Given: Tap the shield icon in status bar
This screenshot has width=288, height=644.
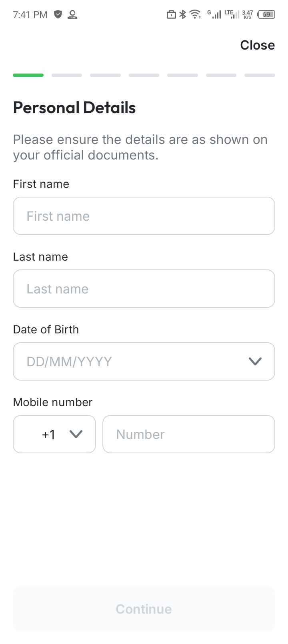Looking at the screenshot, I should click(58, 15).
